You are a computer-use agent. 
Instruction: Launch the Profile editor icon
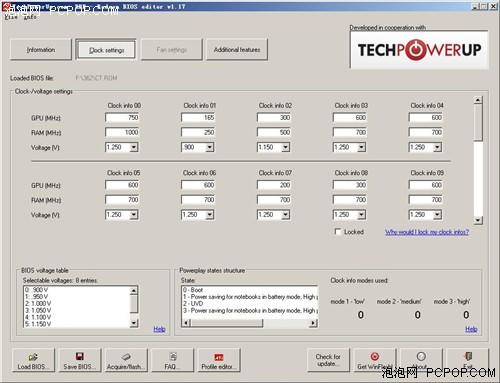[219, 357]
